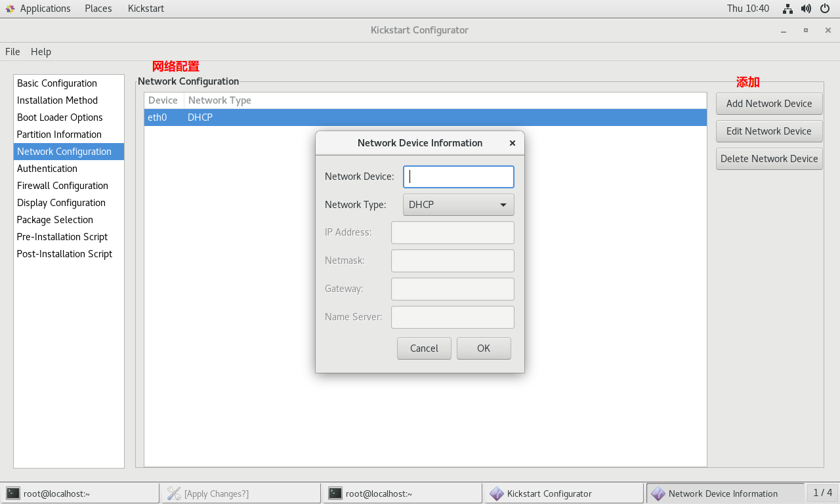This screenshot has height=504, width=840.
Task: Select Package Selection in sidebar
Action: 69,220
